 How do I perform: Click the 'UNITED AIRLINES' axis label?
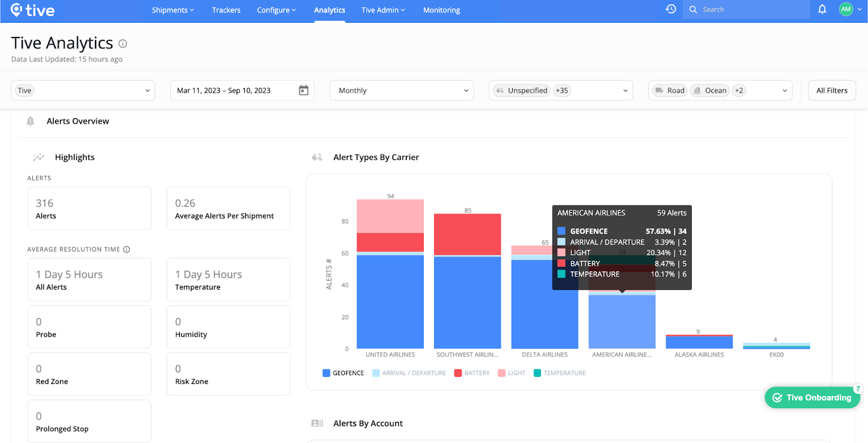[x=390, y=355]
